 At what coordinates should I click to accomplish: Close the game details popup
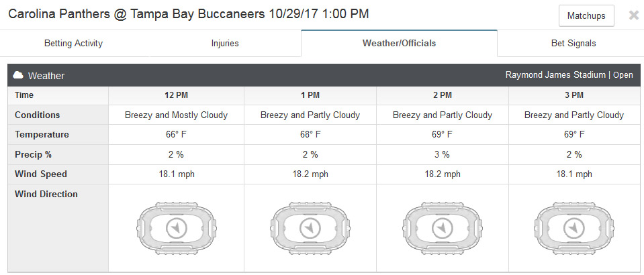coord(633,15)
